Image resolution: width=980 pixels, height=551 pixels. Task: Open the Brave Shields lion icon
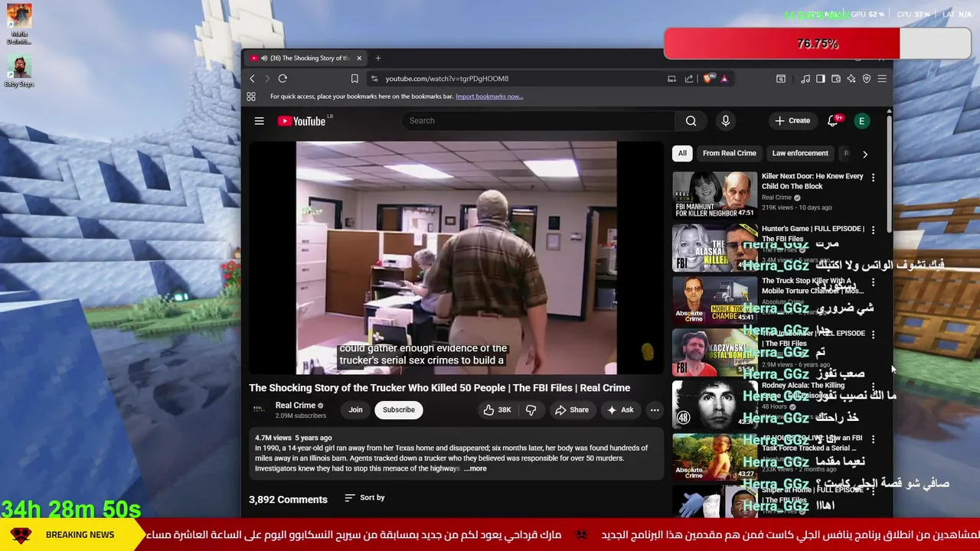(x=708, y=78)
